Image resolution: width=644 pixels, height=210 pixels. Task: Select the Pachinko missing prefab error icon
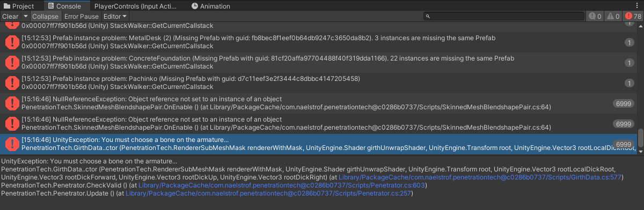[x=11, y=82]
